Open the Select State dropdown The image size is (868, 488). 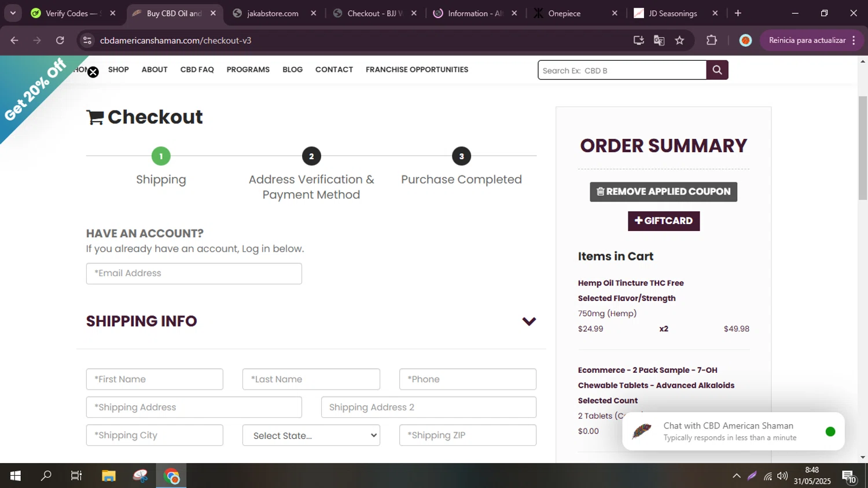(311, 435)
